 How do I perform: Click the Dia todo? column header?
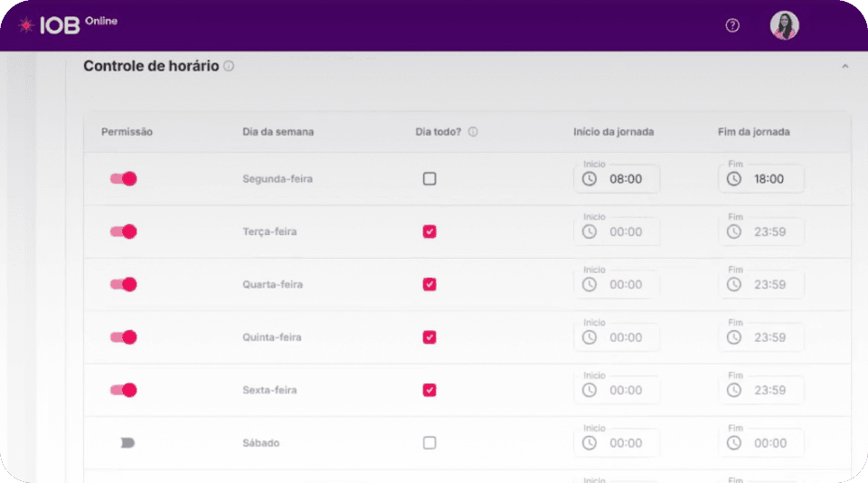tap(439, 132)
